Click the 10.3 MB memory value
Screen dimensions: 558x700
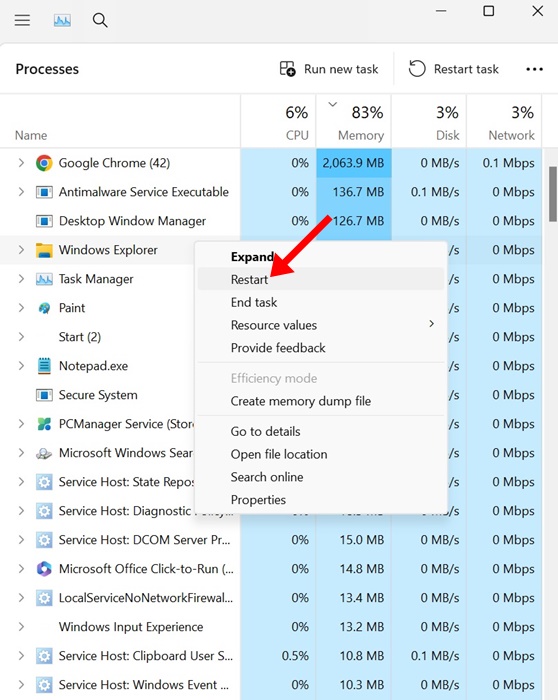(362, 685)
